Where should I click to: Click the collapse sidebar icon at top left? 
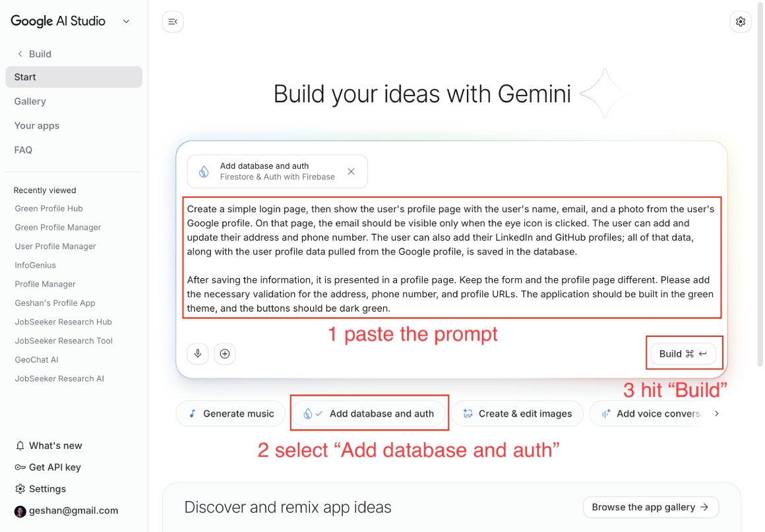(x=172, y=21)
